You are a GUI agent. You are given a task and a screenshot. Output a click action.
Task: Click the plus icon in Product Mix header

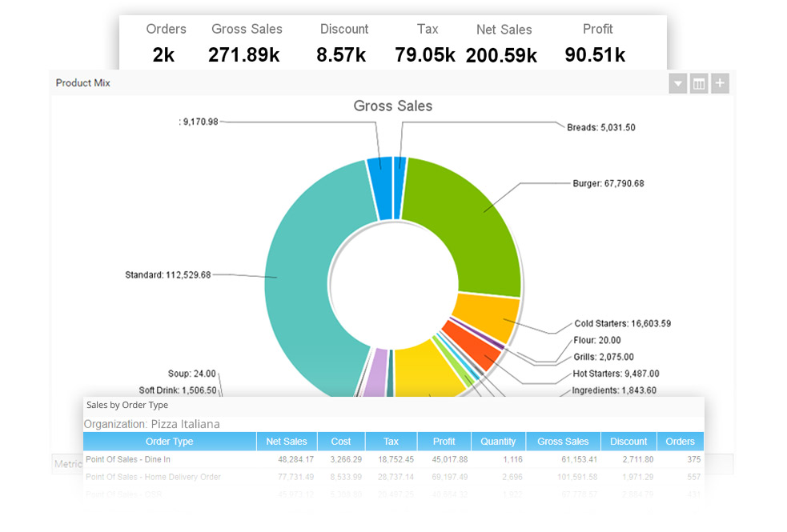[720, 83]
